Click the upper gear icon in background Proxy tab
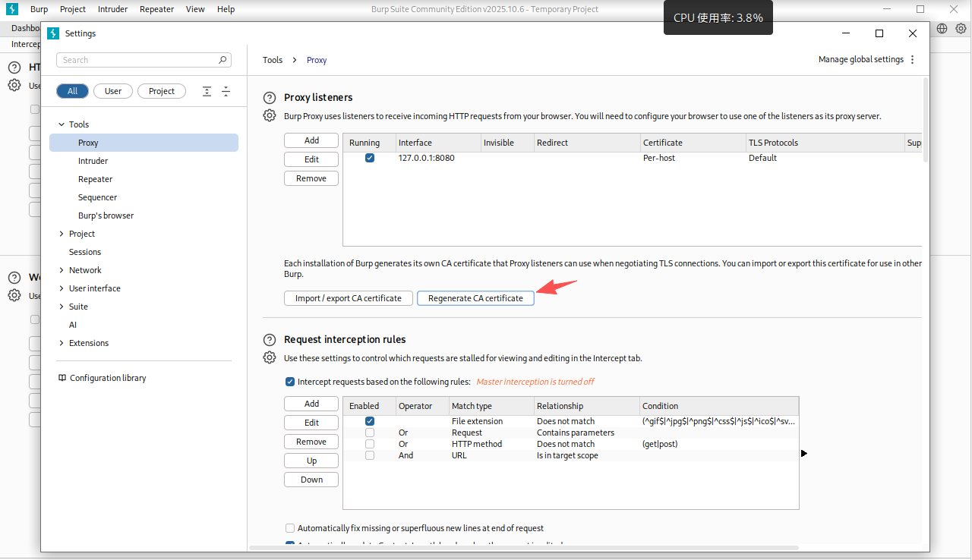The height and width of the screenshot is (560, 972). (14, 85)
